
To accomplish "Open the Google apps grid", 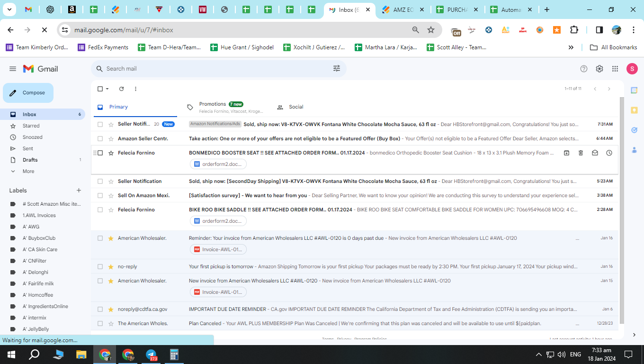I will pos(615,69).
